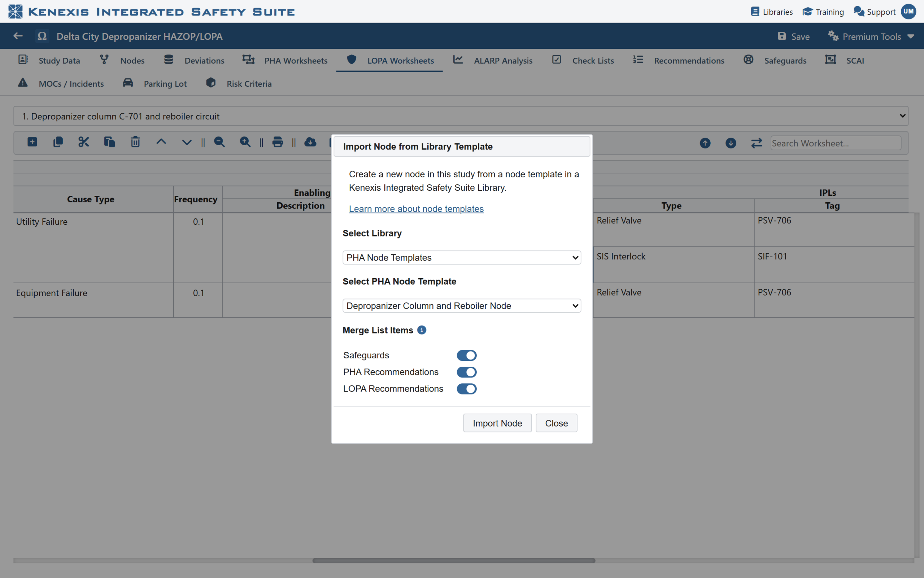Open the MOCs / Incidents tab
This screenshot has height=578, width=924.
coord(61,83)
